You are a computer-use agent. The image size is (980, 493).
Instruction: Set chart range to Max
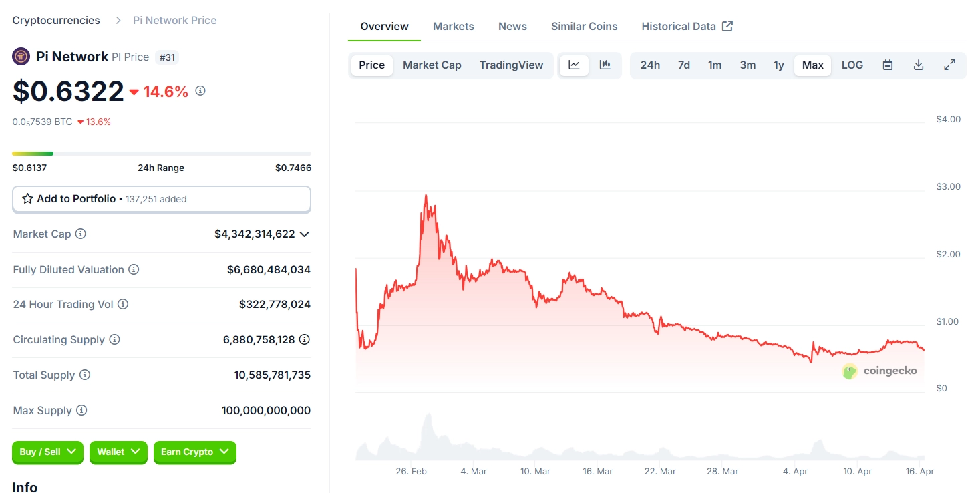pos(813,65)
